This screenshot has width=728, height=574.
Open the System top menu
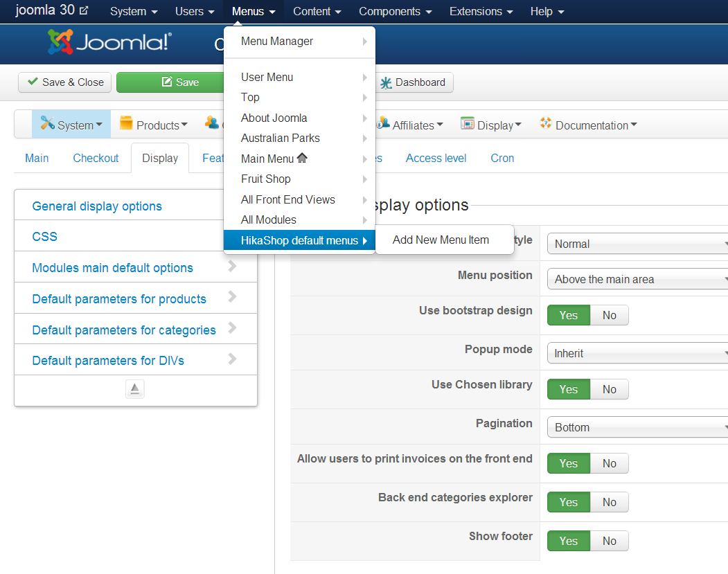click(134, 11)
